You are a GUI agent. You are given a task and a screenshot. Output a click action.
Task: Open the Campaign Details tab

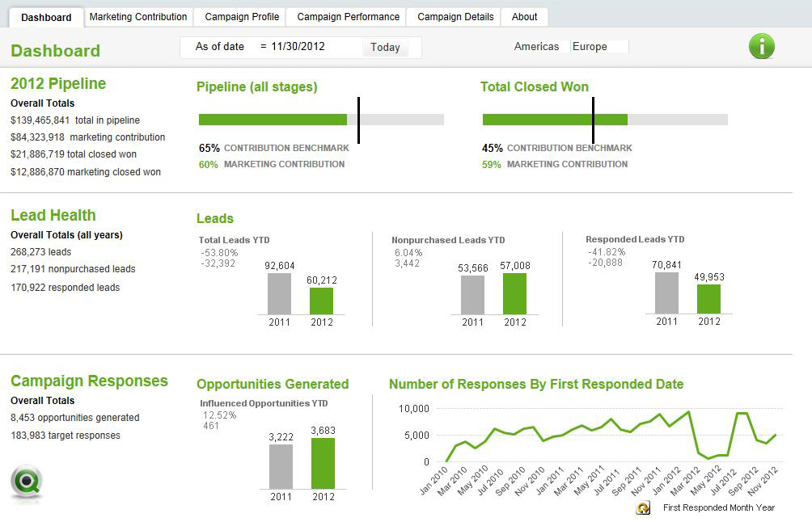tap(455, 16)
